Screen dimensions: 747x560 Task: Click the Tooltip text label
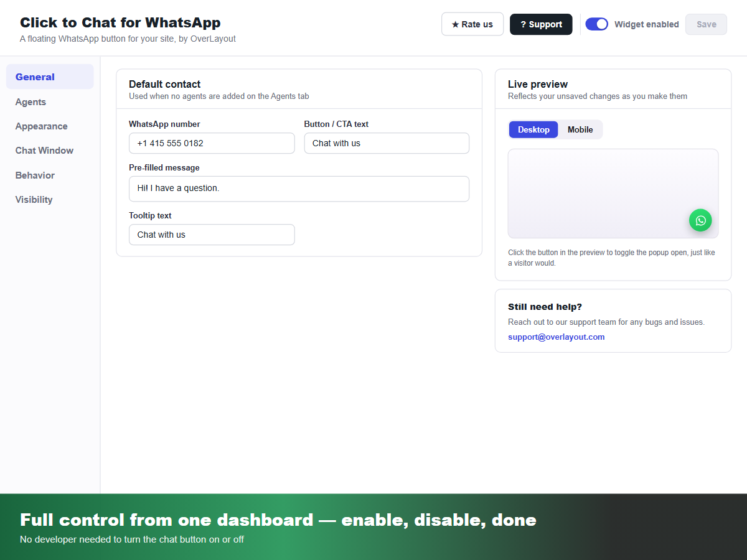click(x=150, y=215)
